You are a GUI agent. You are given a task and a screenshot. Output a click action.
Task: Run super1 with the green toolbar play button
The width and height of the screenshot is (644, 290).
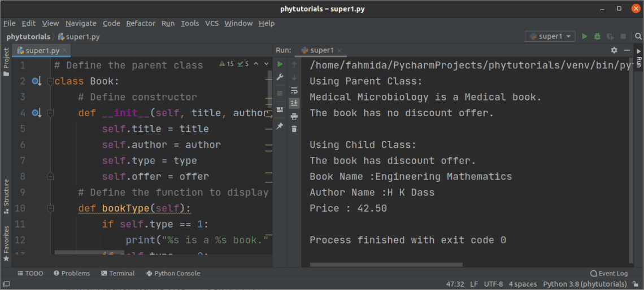pos(585,37)
